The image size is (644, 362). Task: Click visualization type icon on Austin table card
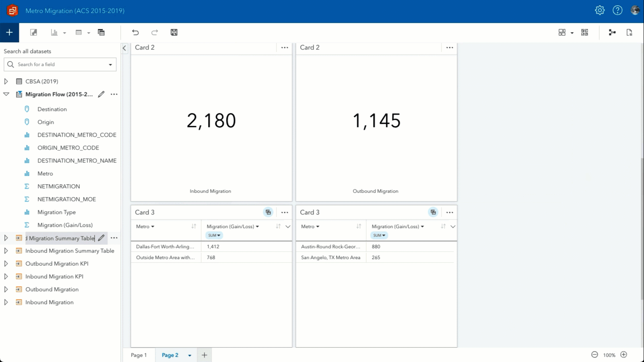click(x=433, y=212)
